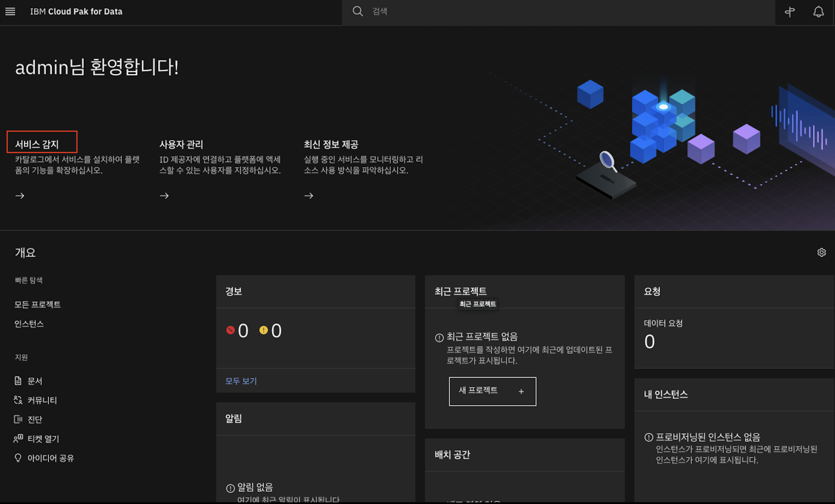835x504 pixels.
Task: Open the hamburger navigation menu
Action: [10, 12]
